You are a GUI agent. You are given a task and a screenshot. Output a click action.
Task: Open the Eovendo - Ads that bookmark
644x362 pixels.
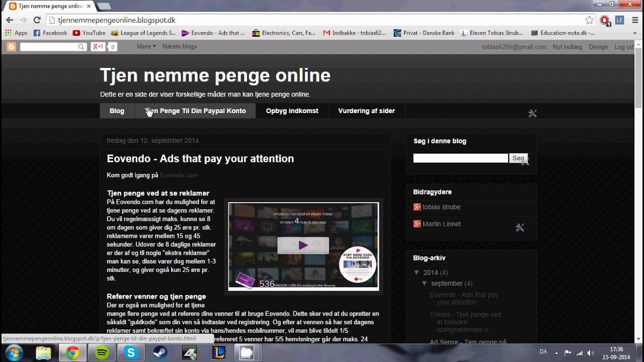(x=213, y=33)
